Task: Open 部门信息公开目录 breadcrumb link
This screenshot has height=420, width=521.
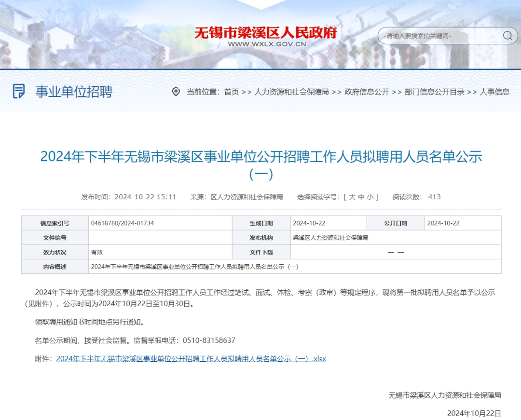Action: (x=434, y=92)
